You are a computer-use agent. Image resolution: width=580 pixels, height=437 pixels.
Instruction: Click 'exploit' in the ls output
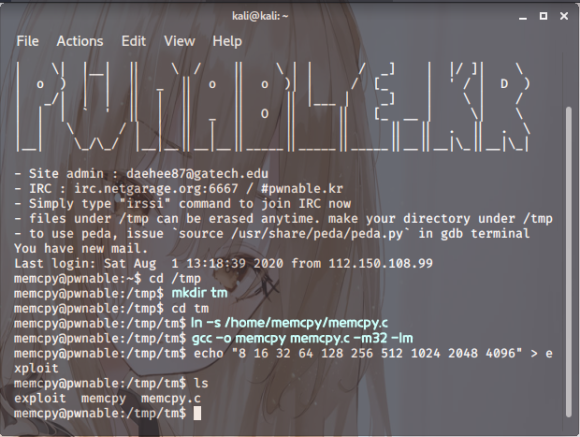click(x=40, y=398)
